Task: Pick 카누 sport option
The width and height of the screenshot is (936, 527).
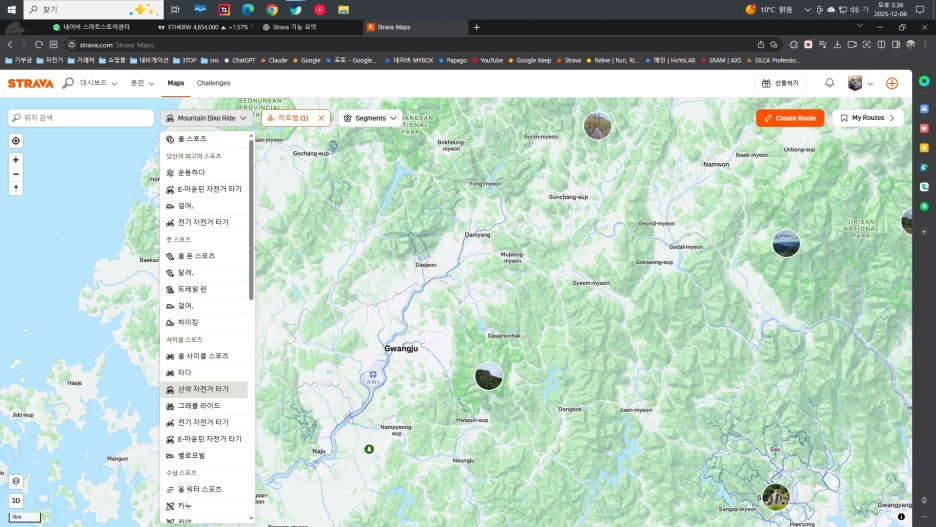Action: 204,506
